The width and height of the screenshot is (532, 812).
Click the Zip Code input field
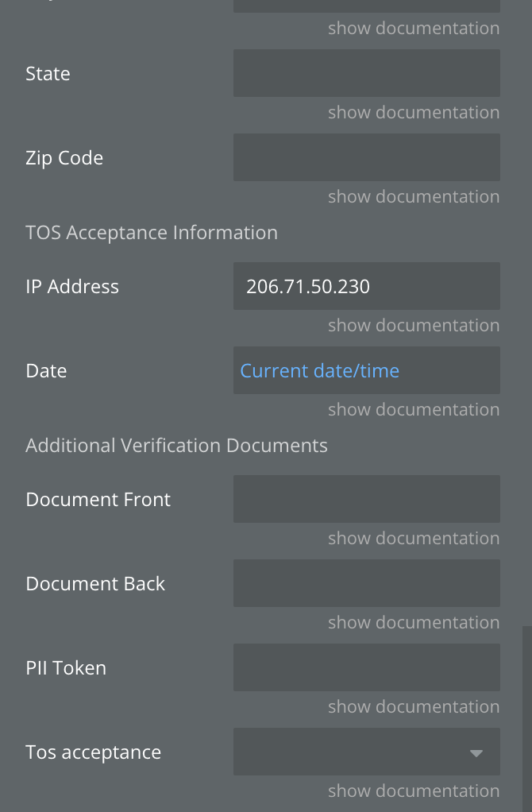pyautogui.click(x=366, y=157)
